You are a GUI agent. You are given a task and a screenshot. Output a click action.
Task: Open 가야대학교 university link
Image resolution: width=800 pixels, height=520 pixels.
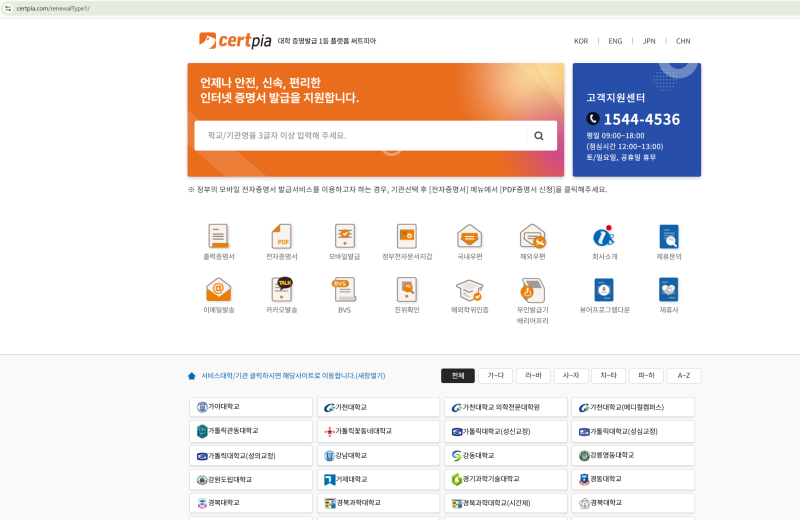(251, 407)
